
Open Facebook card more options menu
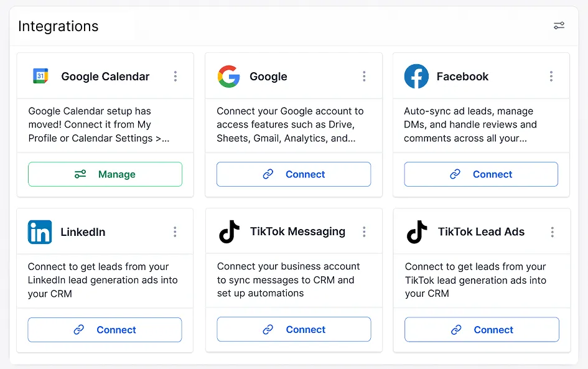pos(551,77)
